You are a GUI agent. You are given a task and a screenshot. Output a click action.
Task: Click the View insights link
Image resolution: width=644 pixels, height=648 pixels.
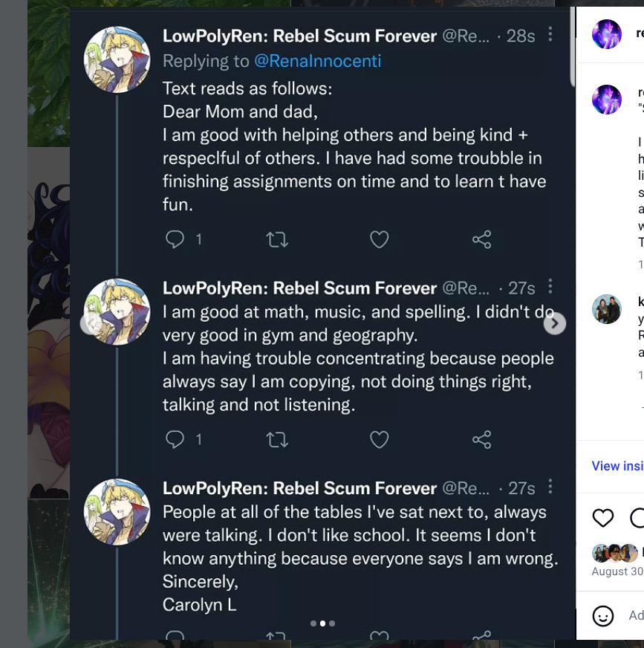617,466
